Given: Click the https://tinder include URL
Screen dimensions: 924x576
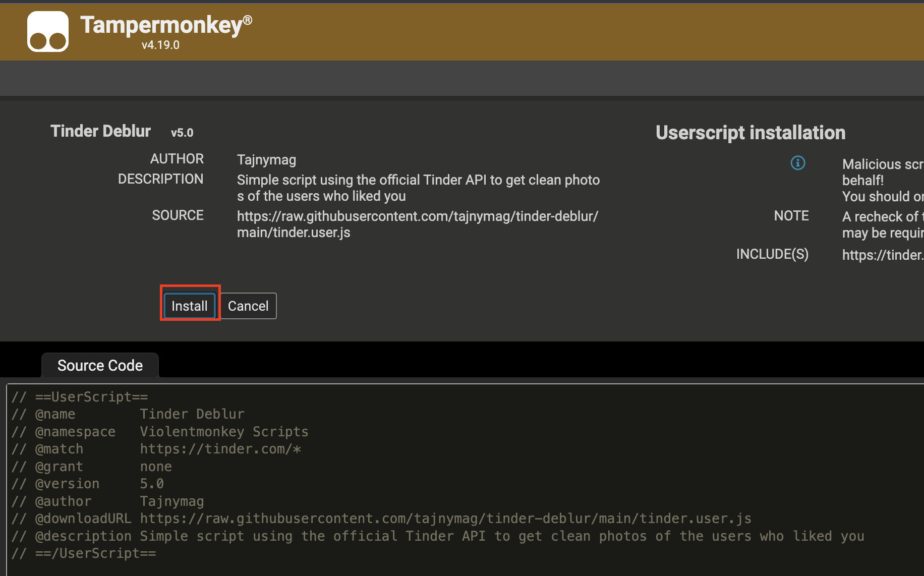Looking at the screenshot, I should (x=883, y=255).
